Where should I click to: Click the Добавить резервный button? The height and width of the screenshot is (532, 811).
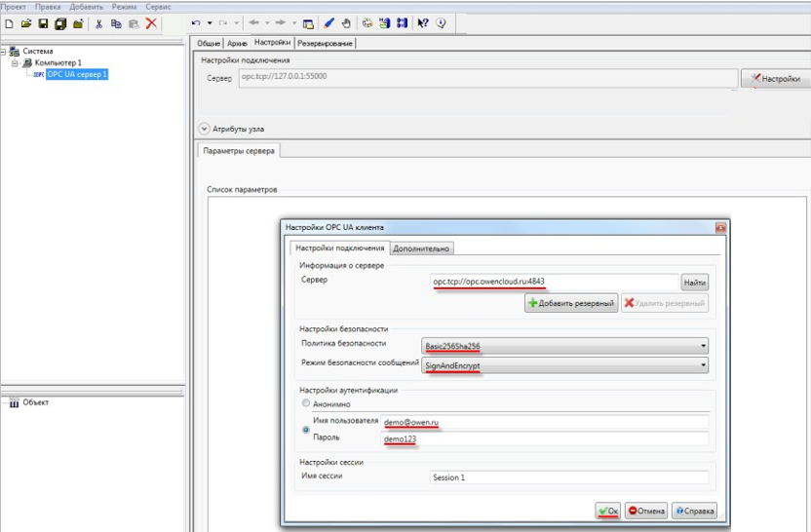[x=571, y=303]
